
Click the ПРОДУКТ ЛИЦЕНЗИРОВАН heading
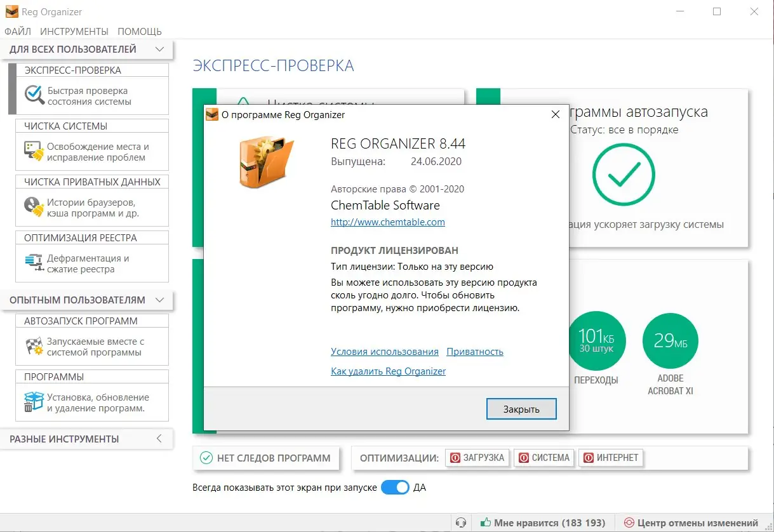[x=394, y=251]
